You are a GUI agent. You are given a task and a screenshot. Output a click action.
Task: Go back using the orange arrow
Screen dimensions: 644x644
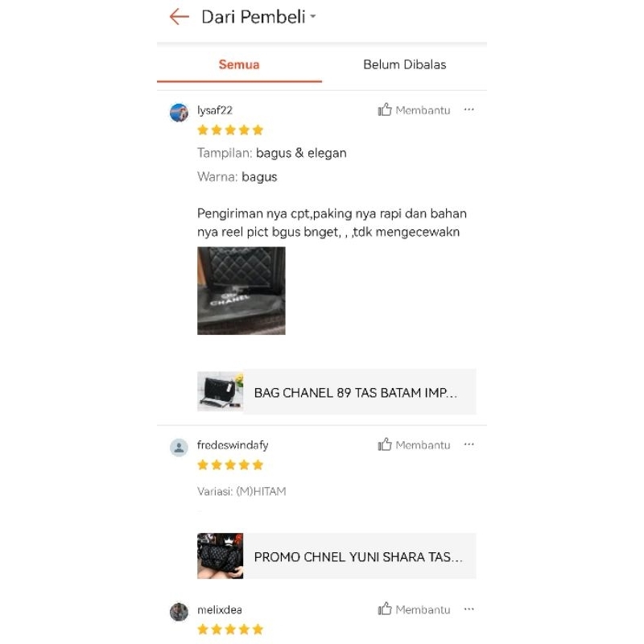click(x=179, y=17)
